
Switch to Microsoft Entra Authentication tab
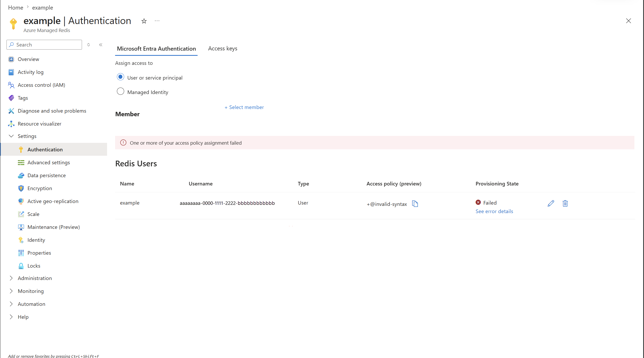(156, 49)
